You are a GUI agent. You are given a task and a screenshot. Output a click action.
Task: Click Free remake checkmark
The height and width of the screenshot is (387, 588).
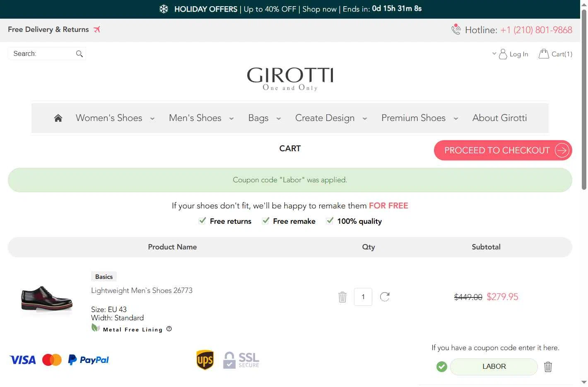(266, 221)
